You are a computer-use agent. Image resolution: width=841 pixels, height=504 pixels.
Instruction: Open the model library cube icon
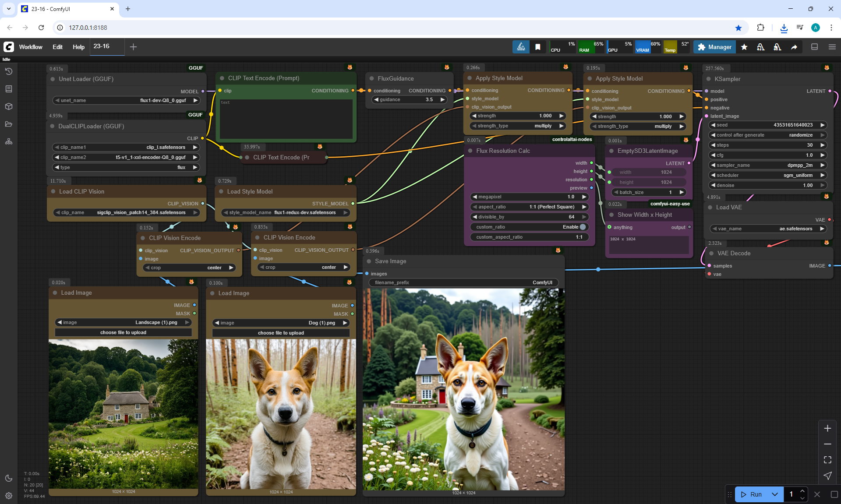coord(9,106)
